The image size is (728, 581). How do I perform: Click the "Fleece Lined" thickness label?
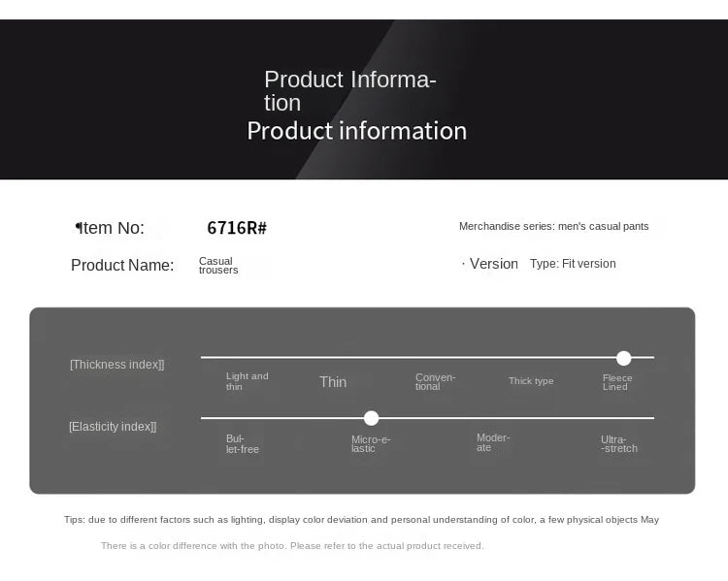[616, 382]
